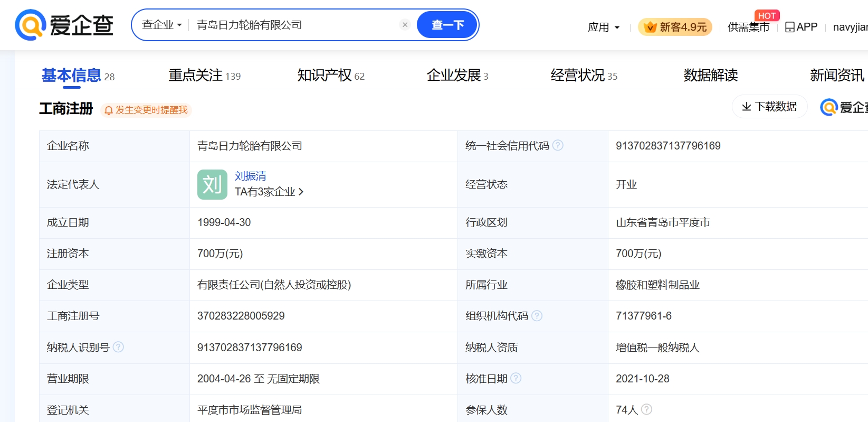Select the registration number 370283228005929
This screenshot has width=868, height=422.
click(241, 316)
